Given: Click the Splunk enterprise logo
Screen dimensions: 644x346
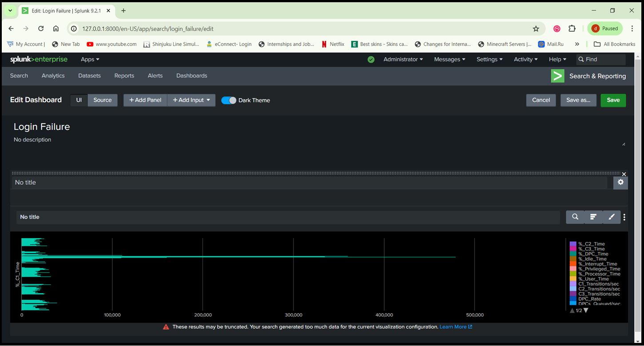Looking at the screenshot, I should tap(39, 59).
